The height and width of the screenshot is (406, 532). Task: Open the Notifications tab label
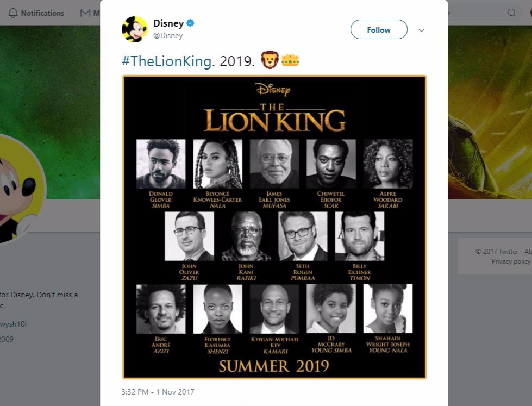point(42,13)
